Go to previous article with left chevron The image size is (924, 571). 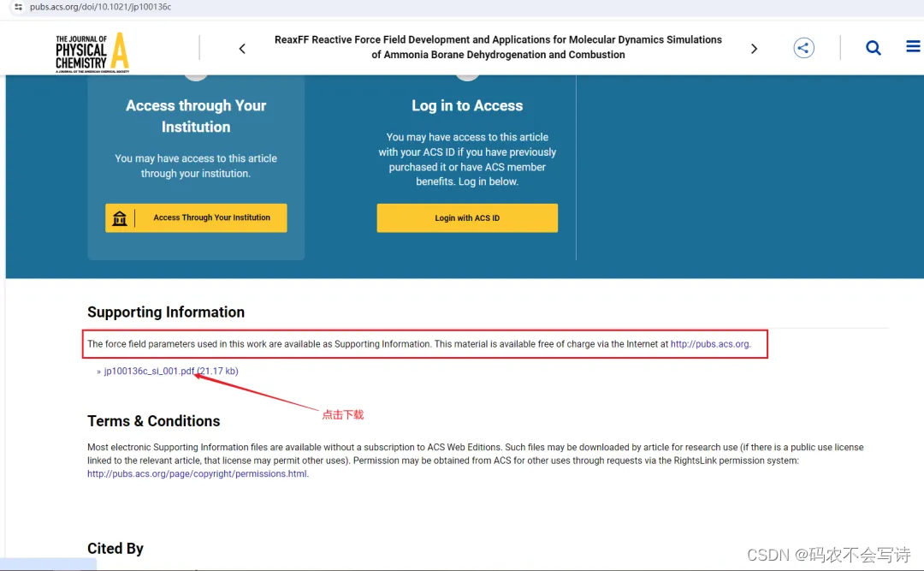point(242,49)
